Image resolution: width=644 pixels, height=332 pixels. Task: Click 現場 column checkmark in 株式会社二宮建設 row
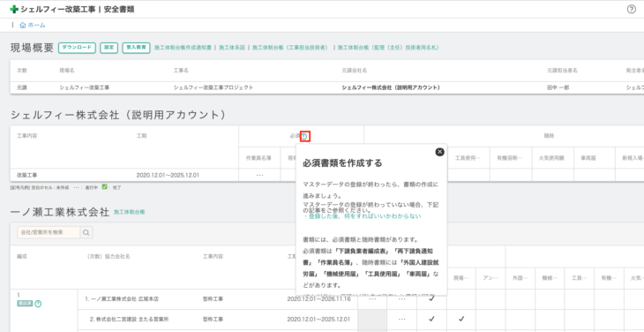point(461,319)
